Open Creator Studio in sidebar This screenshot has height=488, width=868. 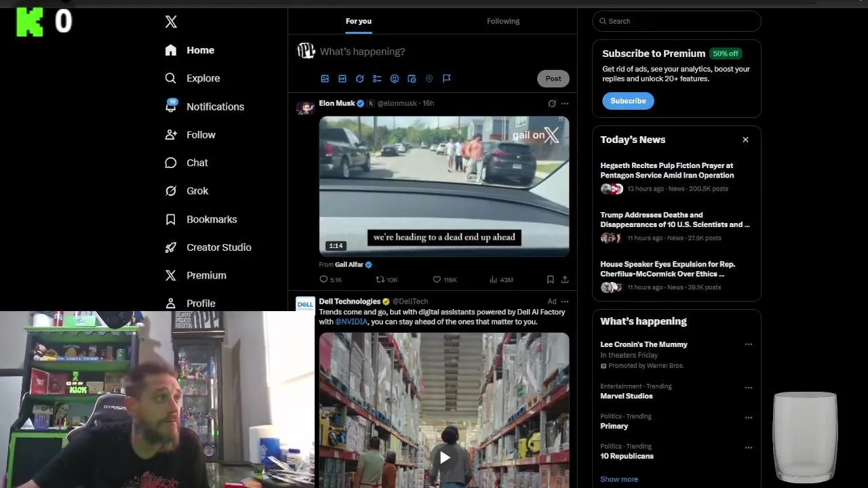pyautogui.click(x=208, y=247)
